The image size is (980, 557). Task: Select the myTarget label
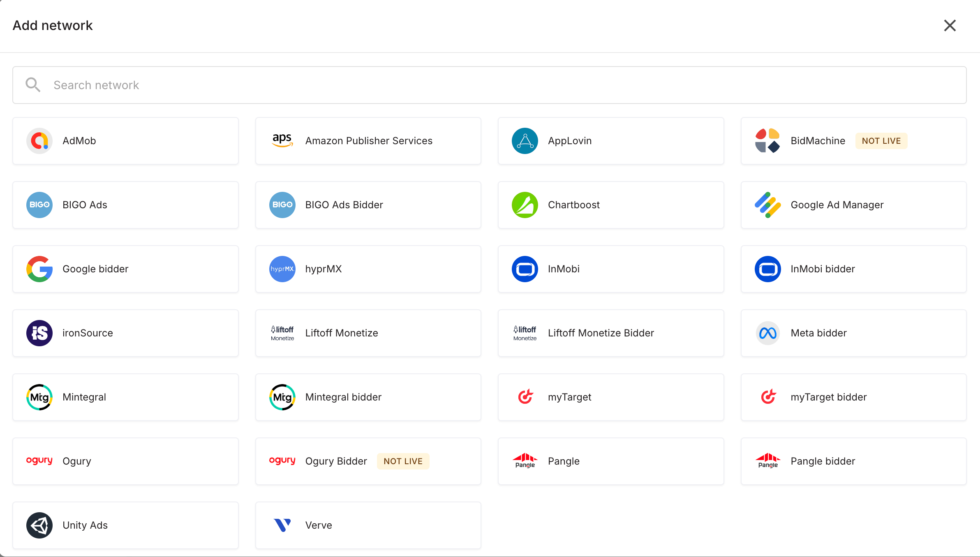pyautogui.click(x=569, y=397)
